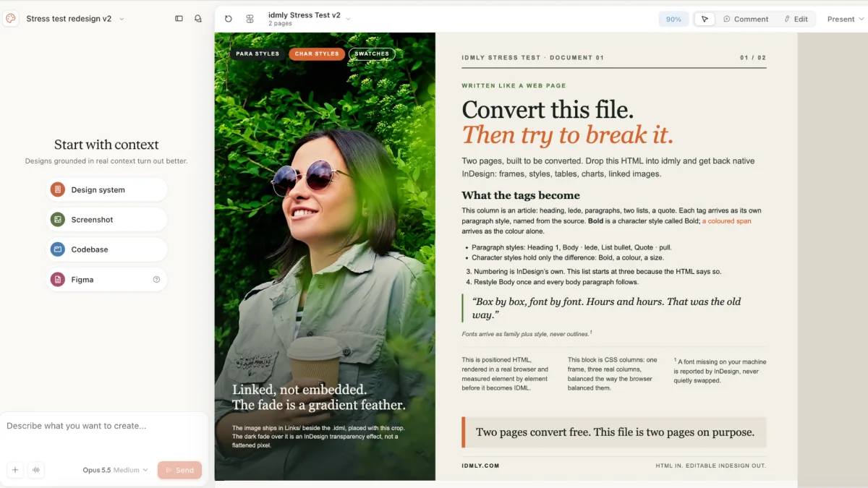
Task: Click the reload preview icon
Action: point(229,19)
